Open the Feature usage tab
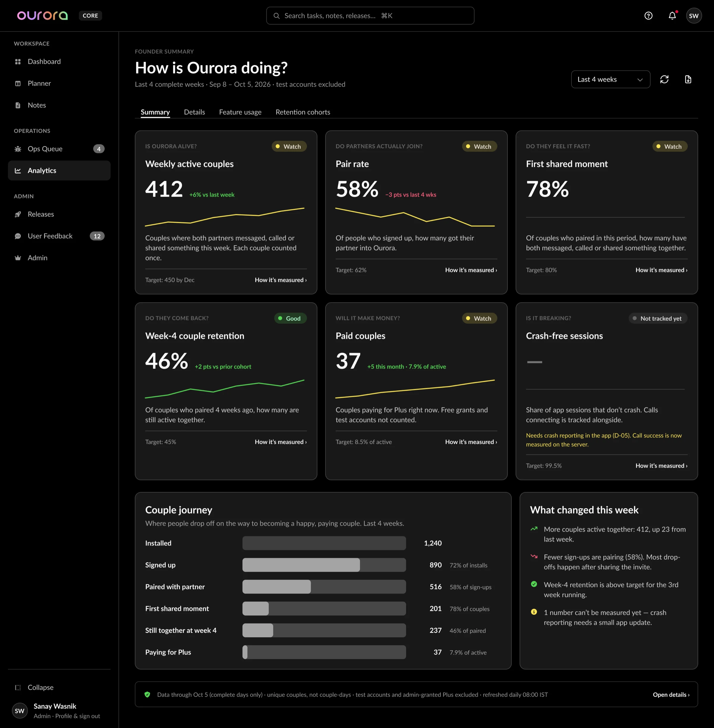Image resolution: width=714 pixels, height=728 pixels. point(240,112)
